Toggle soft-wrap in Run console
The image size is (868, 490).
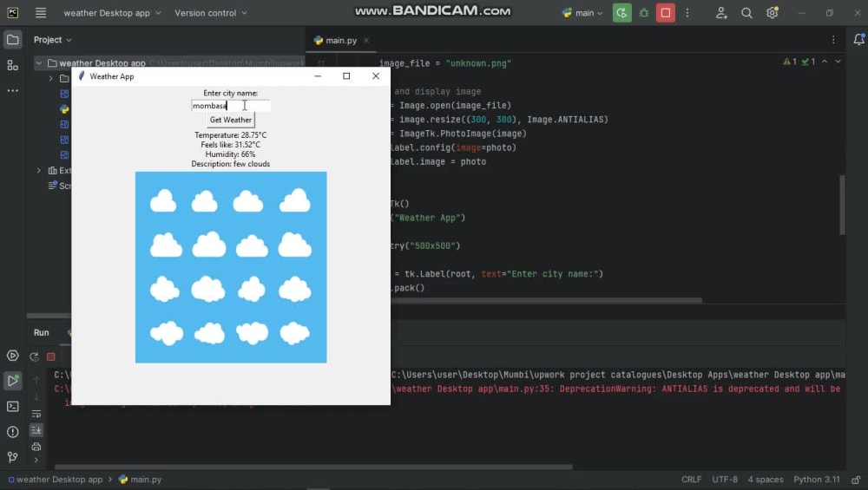click(x=36, y=414)
